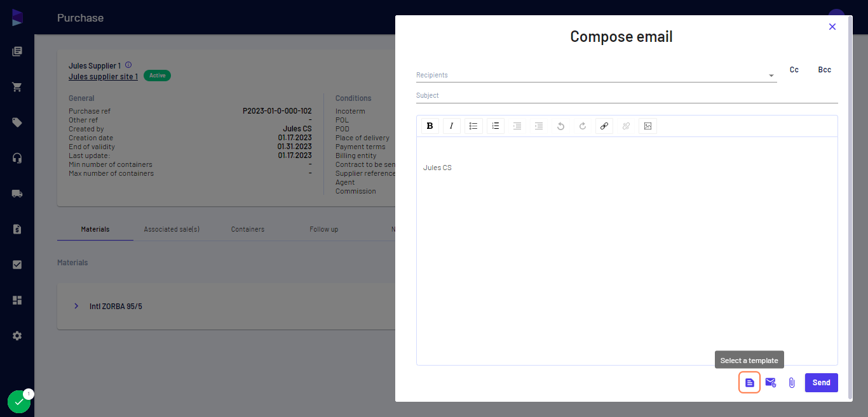Viewport: 868px width, 417px height.
Task: Click the Bold formatting icon
Action: [430, 126]
